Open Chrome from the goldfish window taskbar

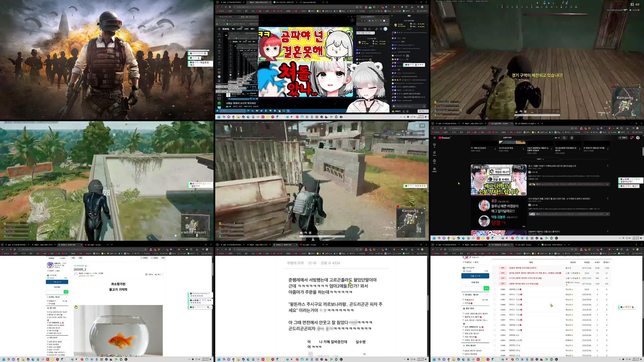[18, 359]
